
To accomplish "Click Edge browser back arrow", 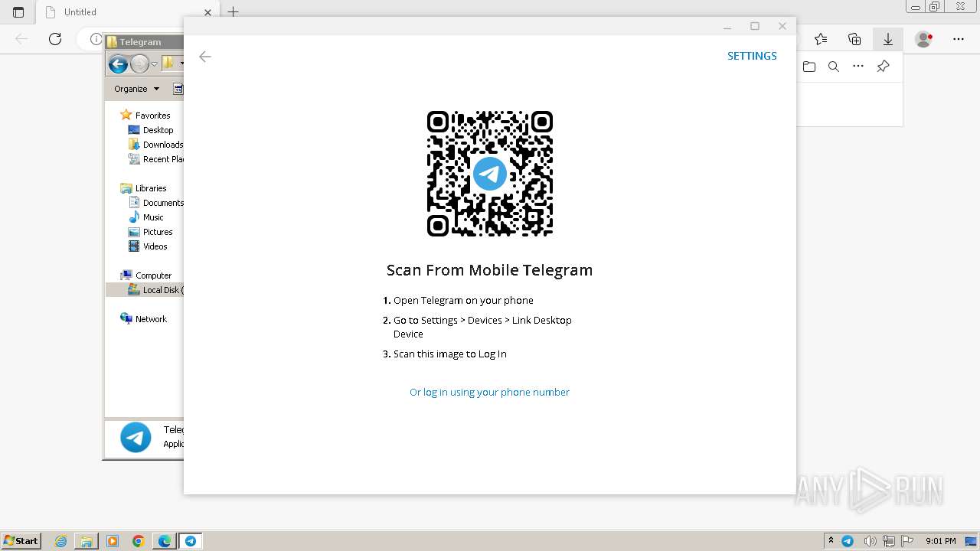I will [21, 39].
